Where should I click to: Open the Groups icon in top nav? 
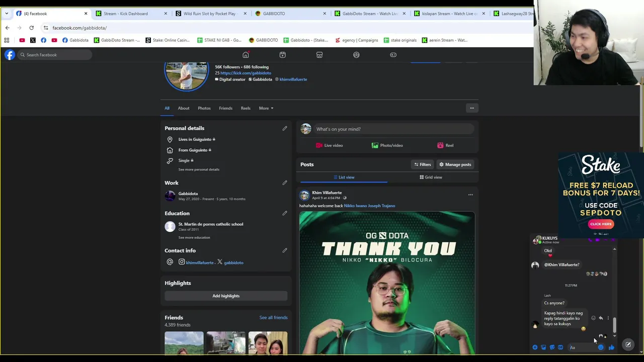click(356, 55)
